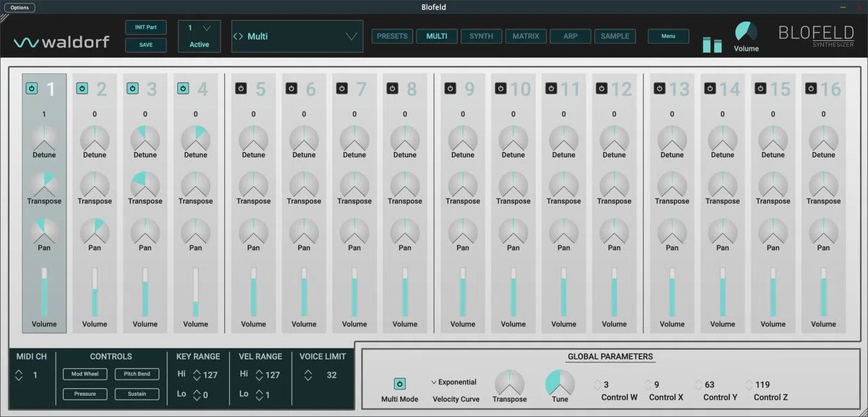Image resolution: width=868 pixels, height=417 pixels.
Task: Open the MATRIX tab
Action: click(526, 36)
